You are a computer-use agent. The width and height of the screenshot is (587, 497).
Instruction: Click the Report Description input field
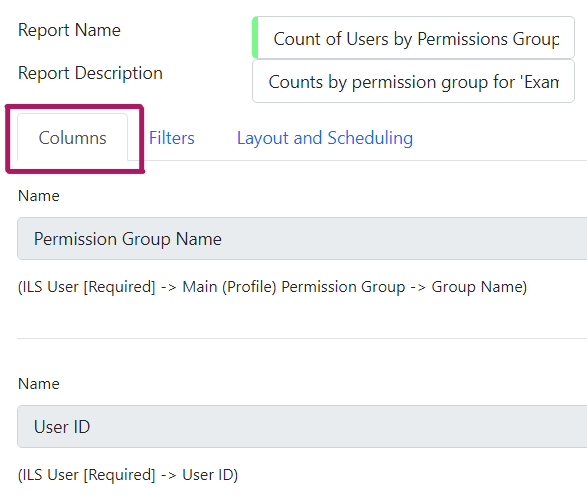[413, 81]
